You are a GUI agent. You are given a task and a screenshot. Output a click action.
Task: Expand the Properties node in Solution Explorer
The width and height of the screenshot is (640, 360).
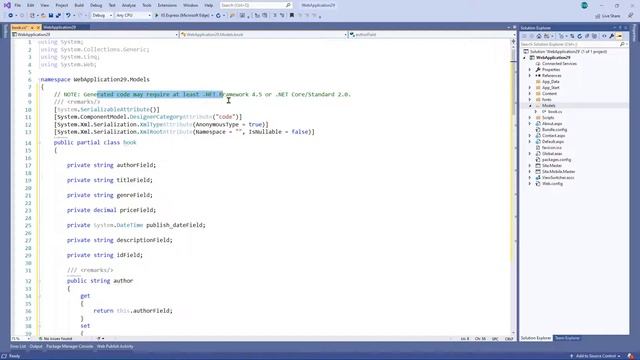[530, 70]
